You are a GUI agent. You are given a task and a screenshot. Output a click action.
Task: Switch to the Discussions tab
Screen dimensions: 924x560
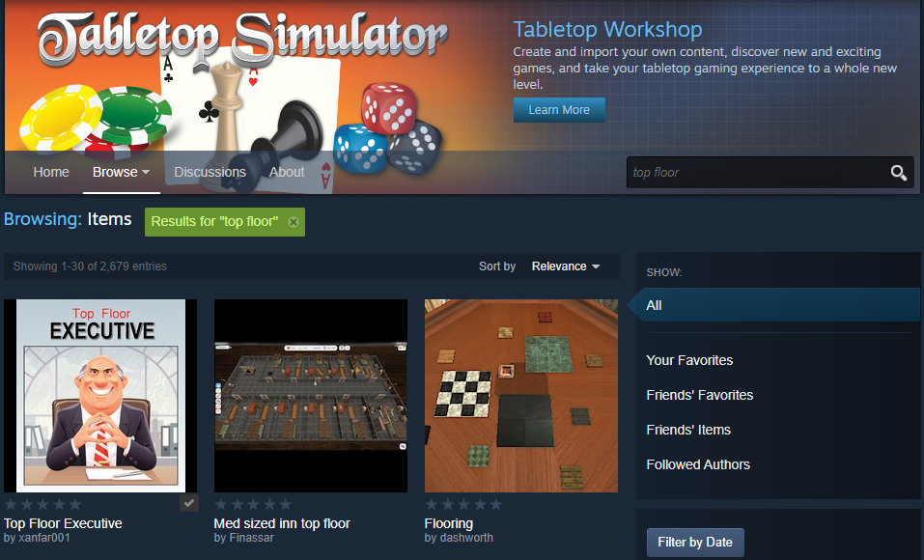[210, 172]
